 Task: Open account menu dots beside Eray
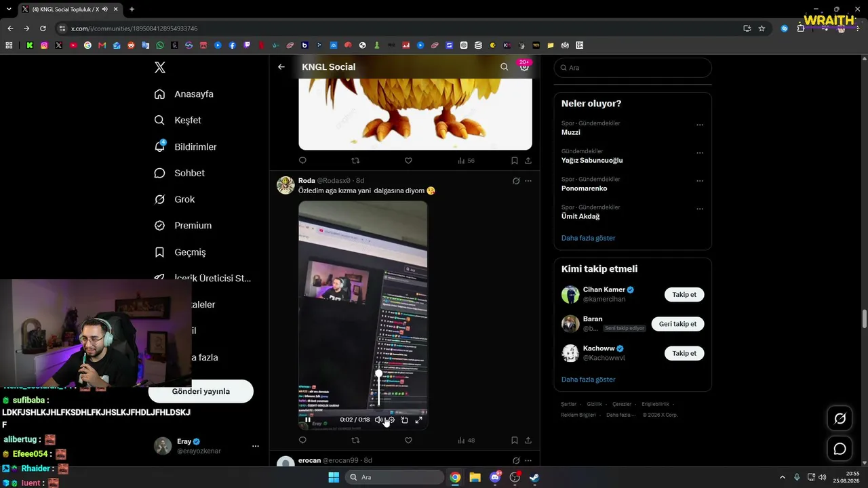(256, 446)
